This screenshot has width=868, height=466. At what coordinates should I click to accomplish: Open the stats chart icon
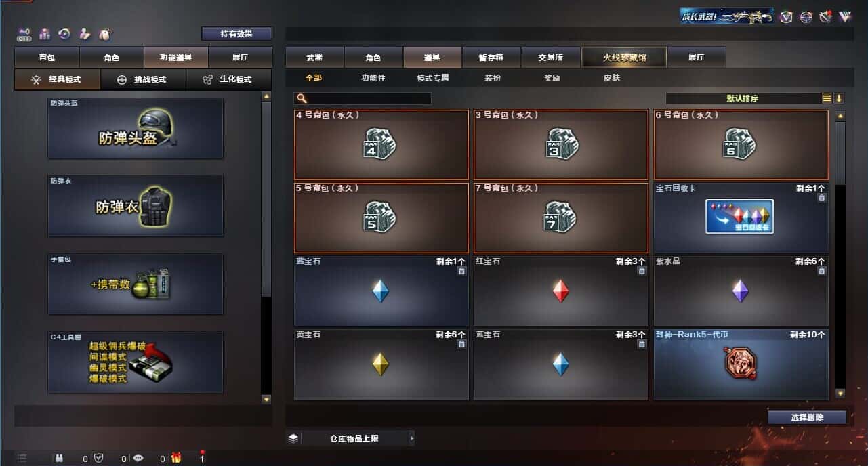(45, 34)
